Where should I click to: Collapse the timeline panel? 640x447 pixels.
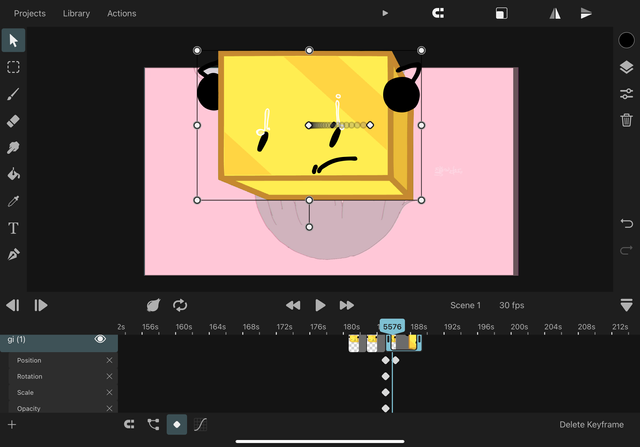(626, 305)
